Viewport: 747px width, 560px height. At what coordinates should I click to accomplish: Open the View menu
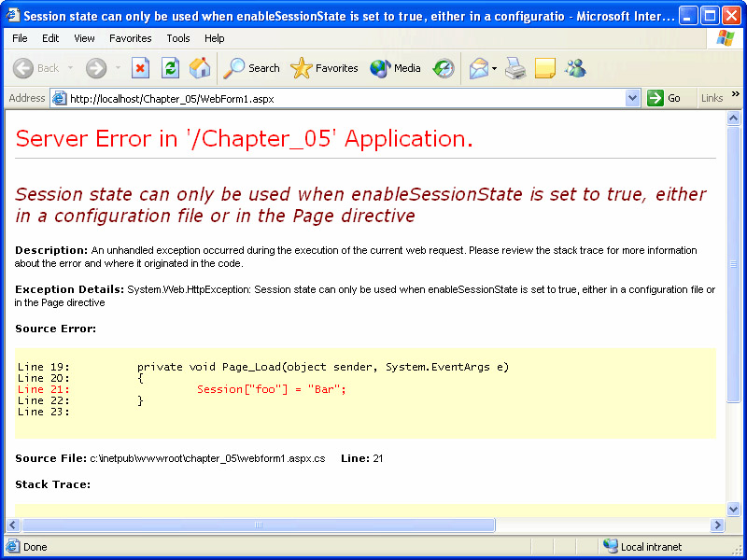[x=84, y=38]
